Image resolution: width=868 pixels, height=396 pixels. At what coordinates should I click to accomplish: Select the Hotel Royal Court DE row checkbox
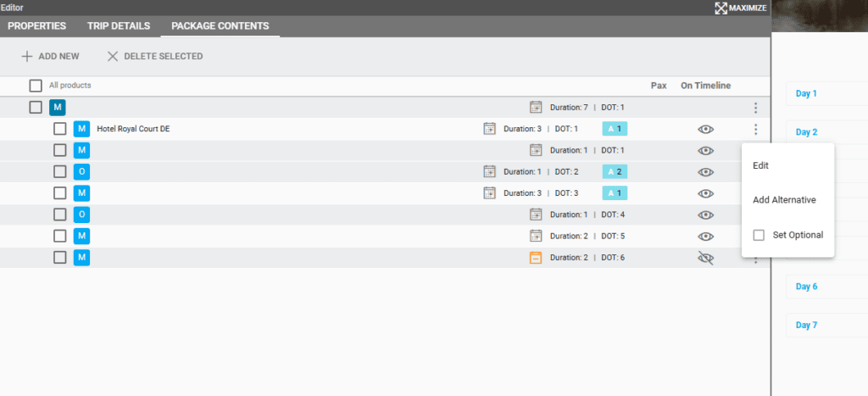59,129
